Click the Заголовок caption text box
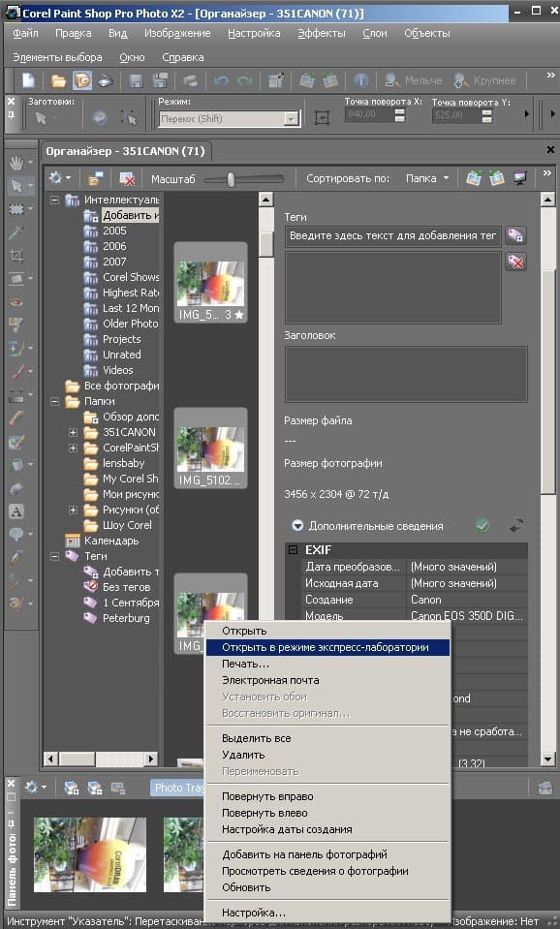 click(406, 375)
